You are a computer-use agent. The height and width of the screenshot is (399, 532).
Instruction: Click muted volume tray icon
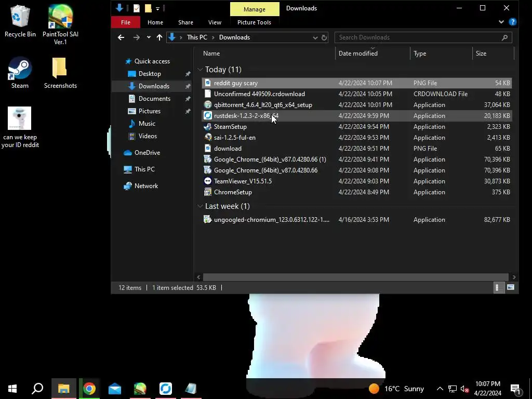click(x=465, y=389)
